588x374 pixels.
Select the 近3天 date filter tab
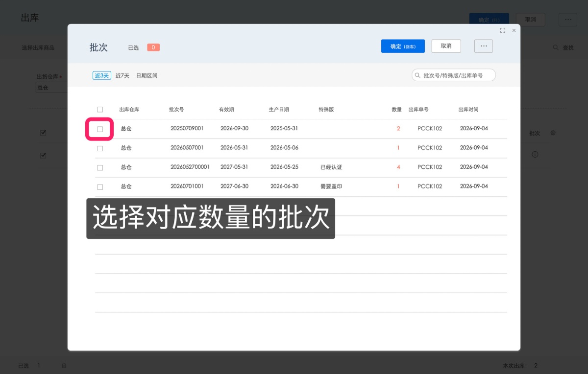coord(102,75)
